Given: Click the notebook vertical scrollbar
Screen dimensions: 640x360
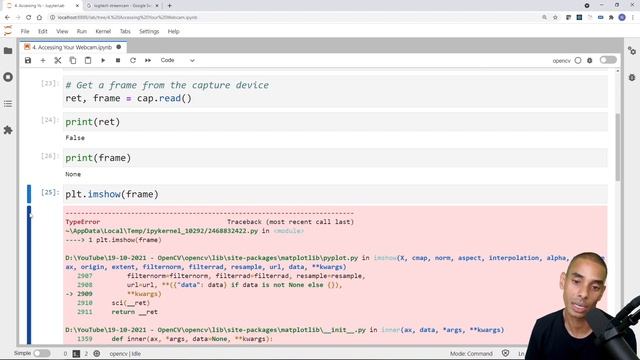Looking at the screenshot, I should tap(618, 147).
